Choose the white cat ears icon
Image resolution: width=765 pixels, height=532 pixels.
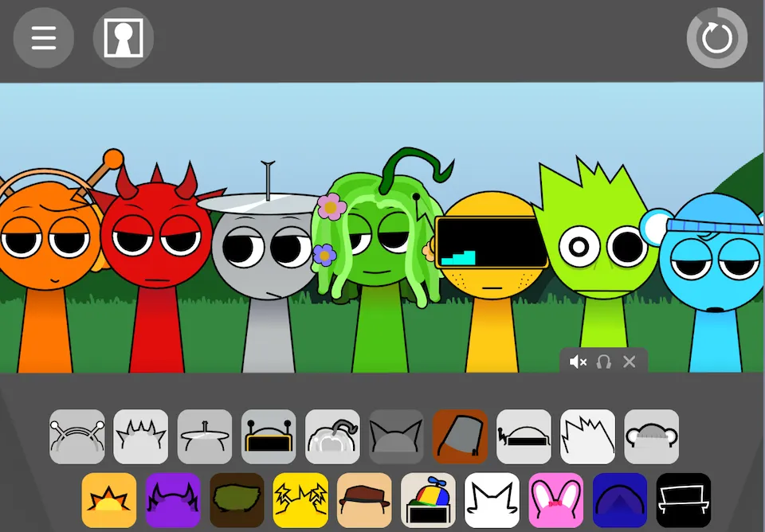492,500
